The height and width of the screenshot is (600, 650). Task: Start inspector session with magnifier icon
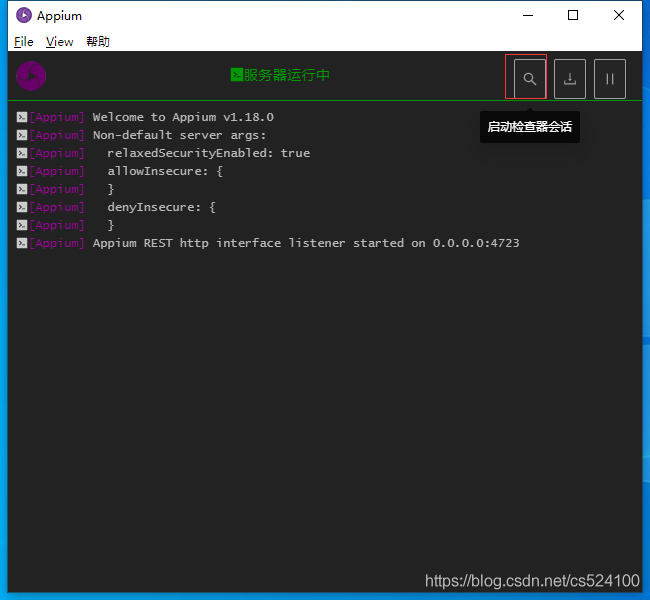click(529, 79)
